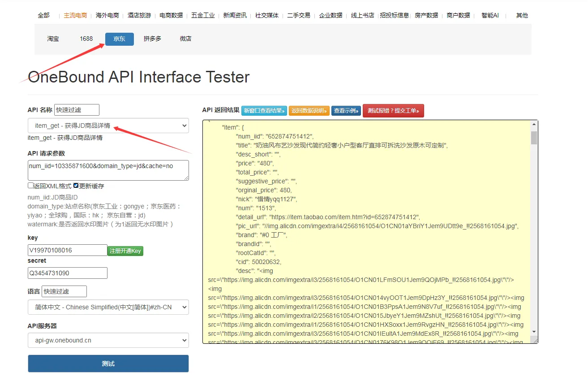588x377 pixels.
Task: Select the 京东 platform tab
Action: point(119,39)
